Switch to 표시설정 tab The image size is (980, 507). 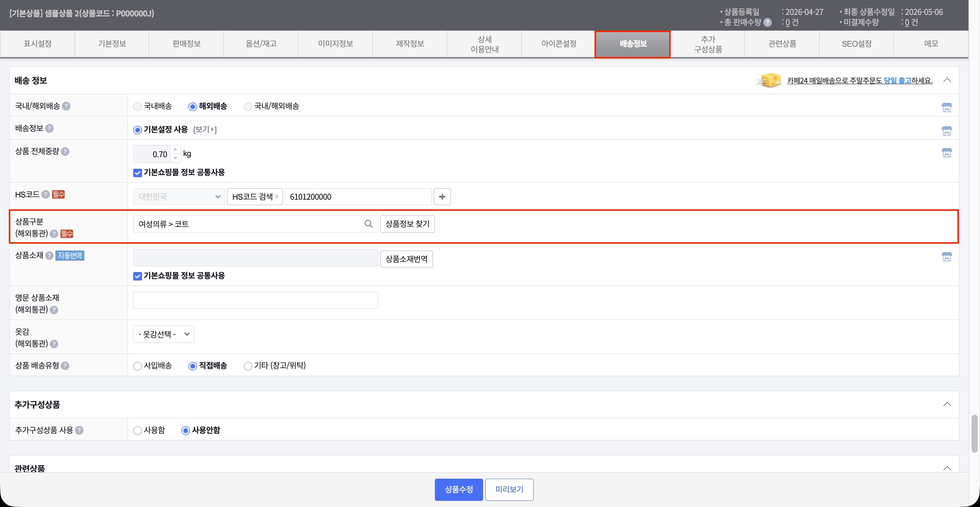tap(38, 44)
